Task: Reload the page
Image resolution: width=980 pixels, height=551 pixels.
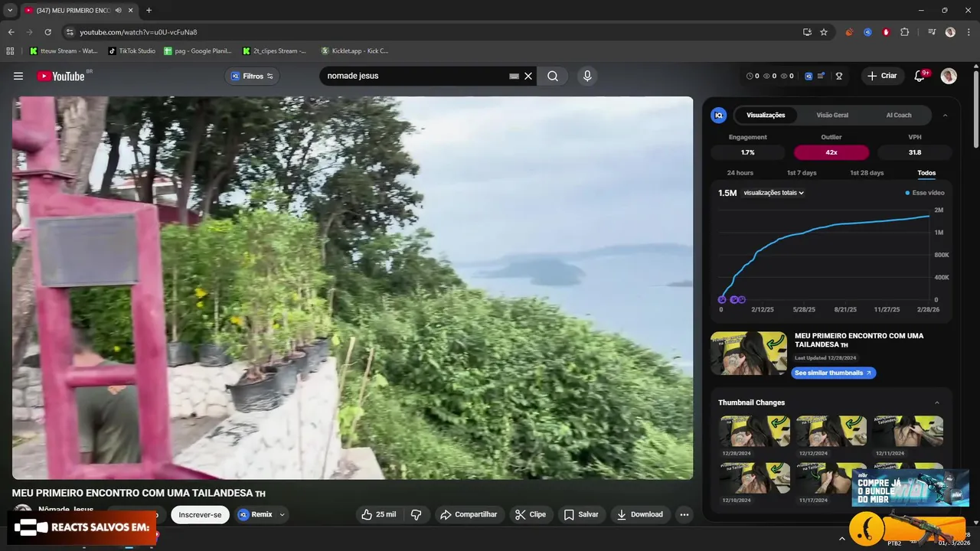Action: tap(47, 32)
